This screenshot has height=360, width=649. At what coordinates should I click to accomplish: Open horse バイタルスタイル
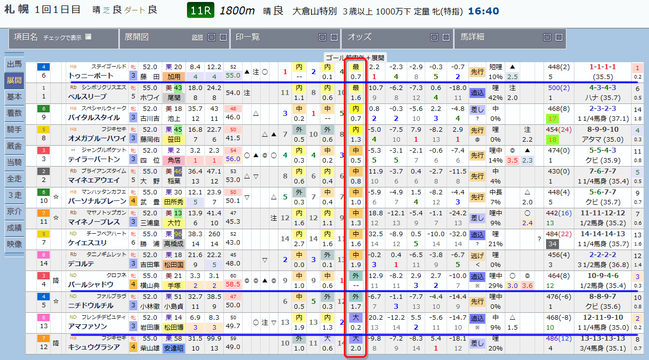94,118
